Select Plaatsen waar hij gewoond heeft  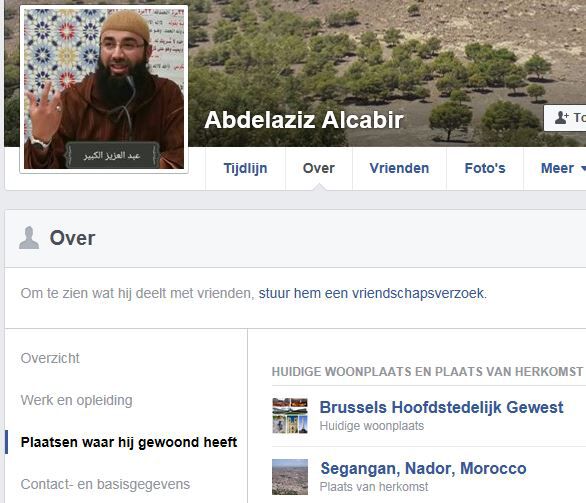(129, 442)
